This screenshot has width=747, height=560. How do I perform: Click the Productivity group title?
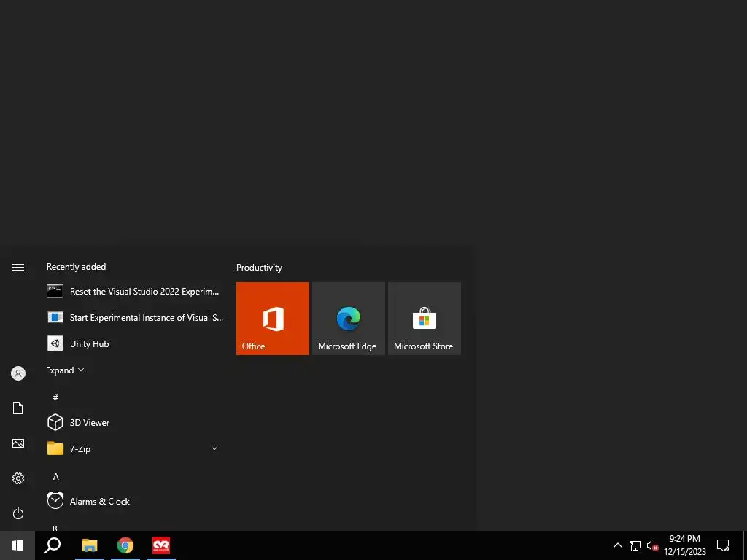coord(259,267)
